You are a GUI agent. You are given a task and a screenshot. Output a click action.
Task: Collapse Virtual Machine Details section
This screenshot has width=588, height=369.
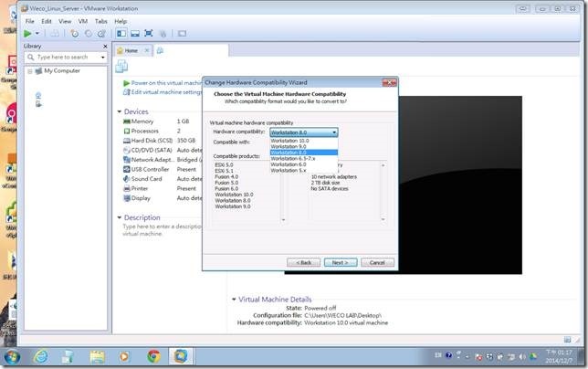(234, 300)
